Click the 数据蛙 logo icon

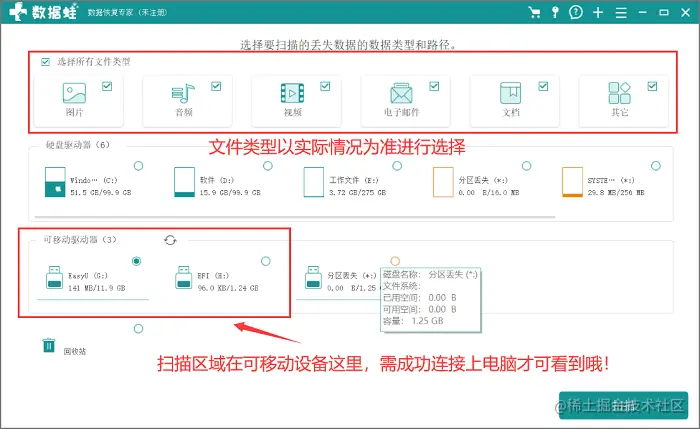(18, 12)
